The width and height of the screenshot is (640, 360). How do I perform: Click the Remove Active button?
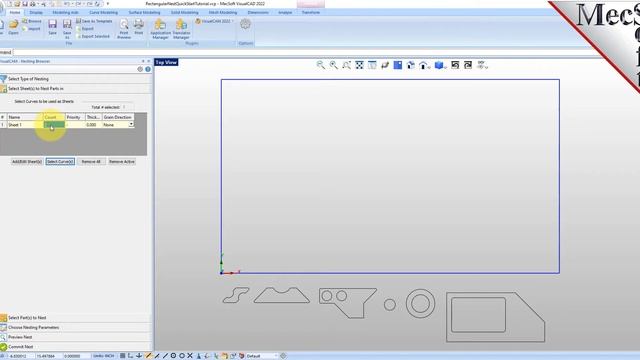point(122,162)
